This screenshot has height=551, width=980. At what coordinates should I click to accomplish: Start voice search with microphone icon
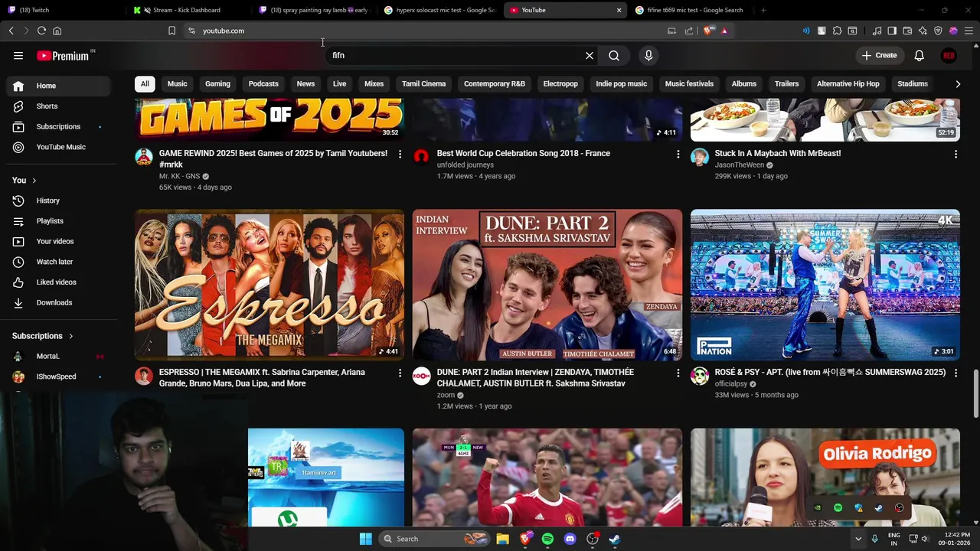point(648,56)
